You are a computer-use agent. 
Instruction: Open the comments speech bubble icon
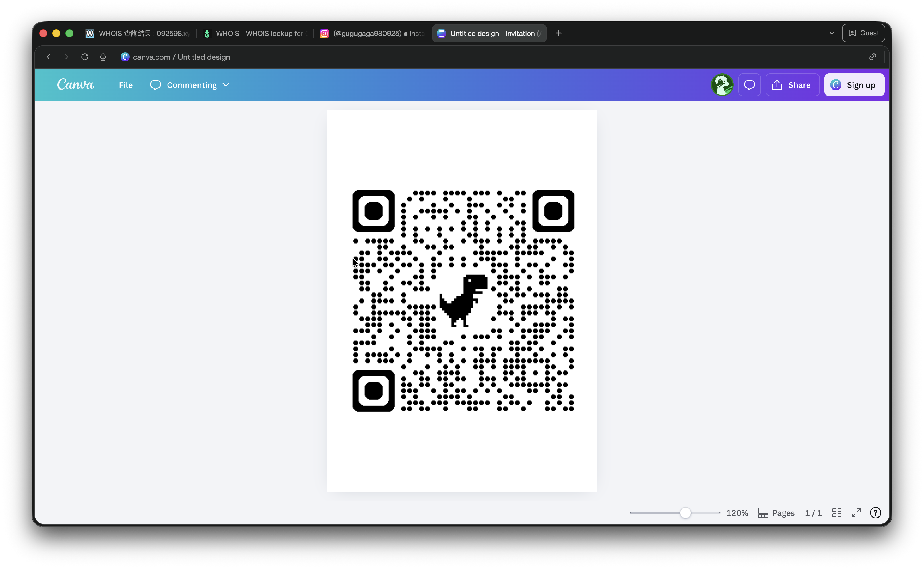749,85
